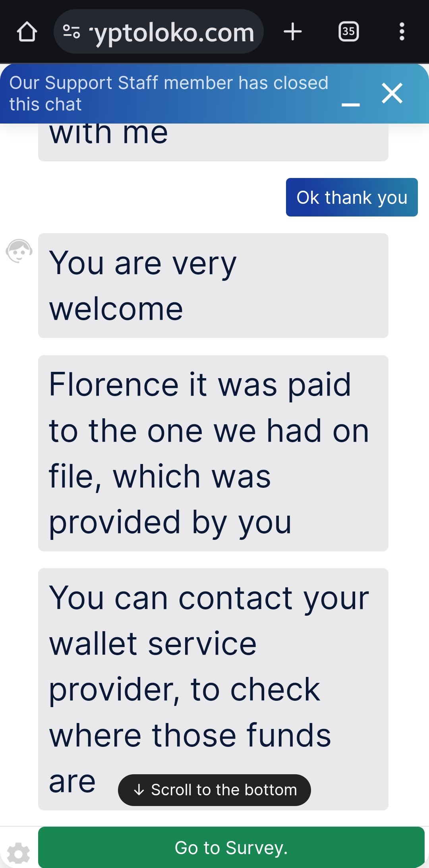Click the Go to Survey button
This screenshot has height=868, width=429.
click(231, 848)
